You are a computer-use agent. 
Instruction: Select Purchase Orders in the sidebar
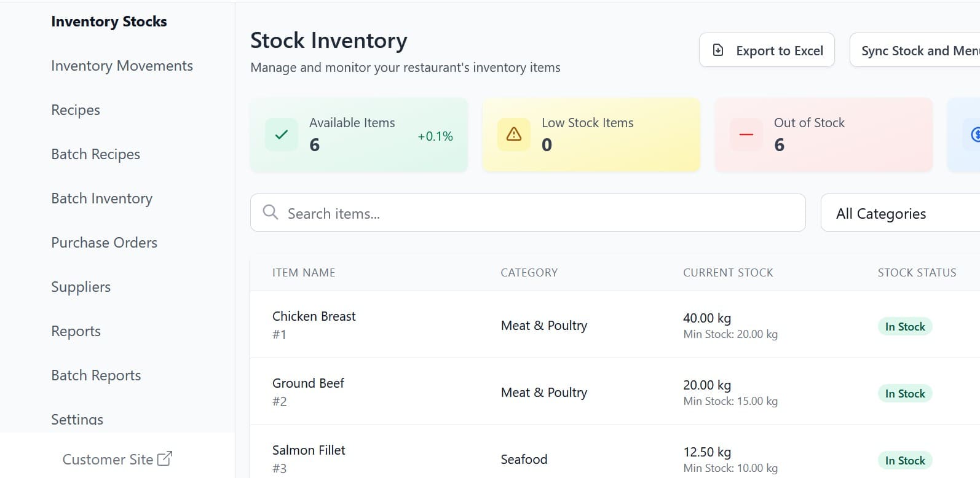[x=104, y=243]
